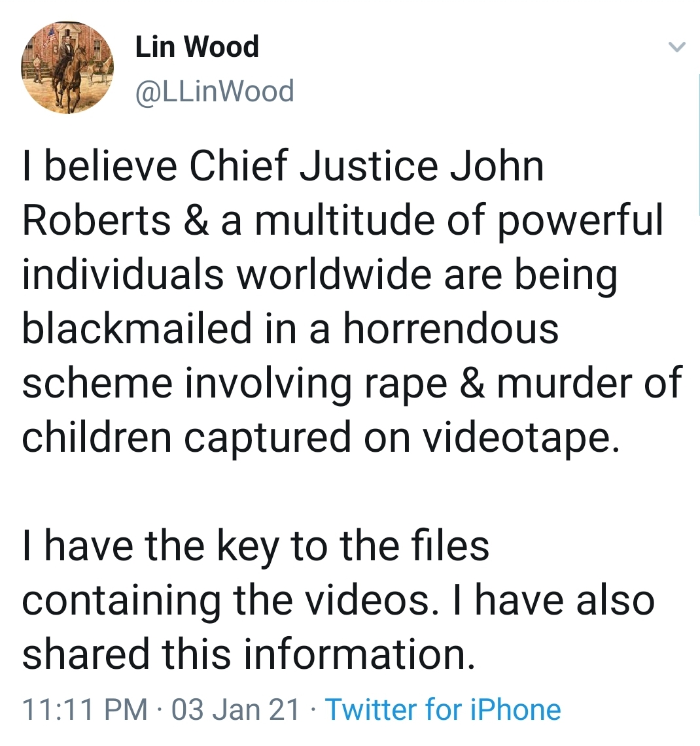The height and width of the screenshot is (746, 700).
Task: Click the word 'videotape' in the tweet
Action: pyautogui.click(x=522, y=437)
